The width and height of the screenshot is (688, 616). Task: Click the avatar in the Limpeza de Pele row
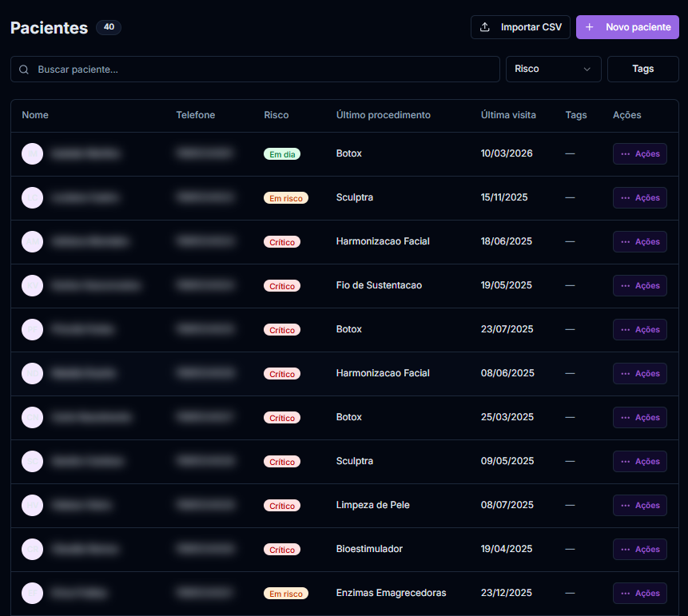32,505
